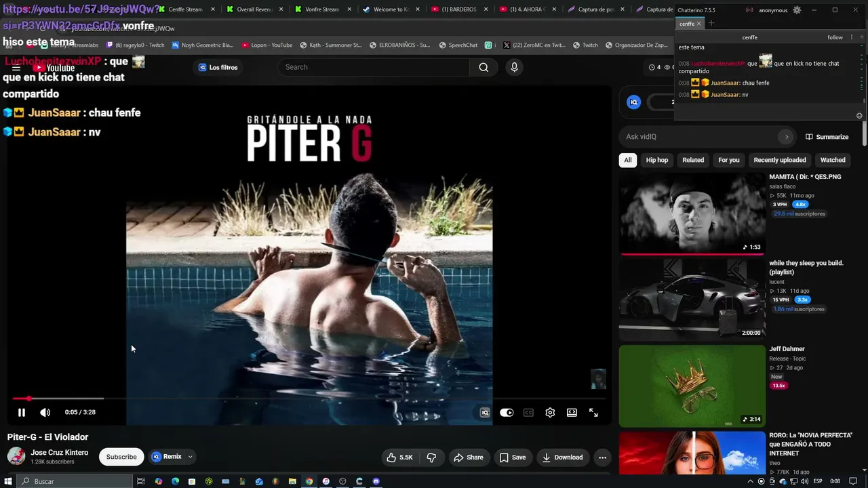The image size is (868, 488).
Task: Switch to BARDEROS browser tab
Action: pos(458,9)
